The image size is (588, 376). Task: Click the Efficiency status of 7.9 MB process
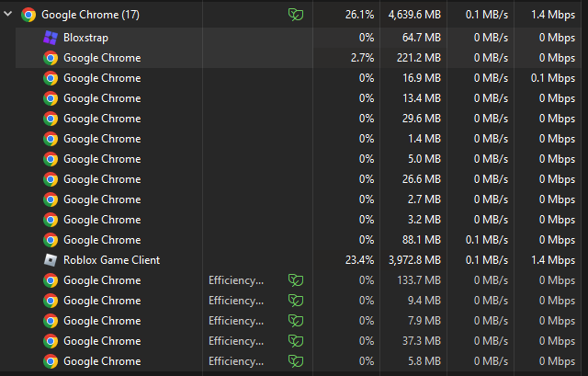235,321
